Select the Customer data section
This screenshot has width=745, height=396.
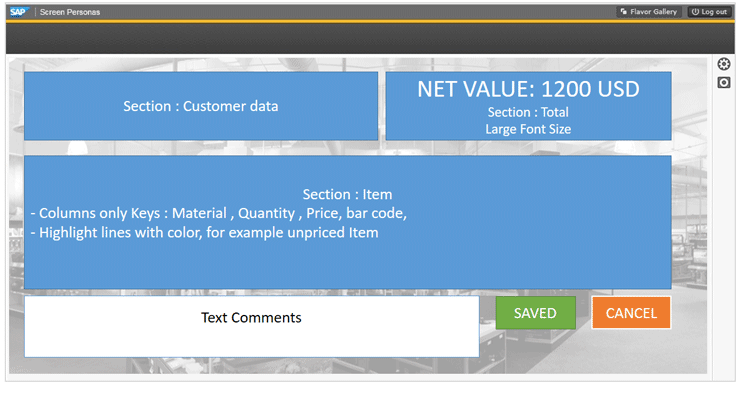coord(201,106)
